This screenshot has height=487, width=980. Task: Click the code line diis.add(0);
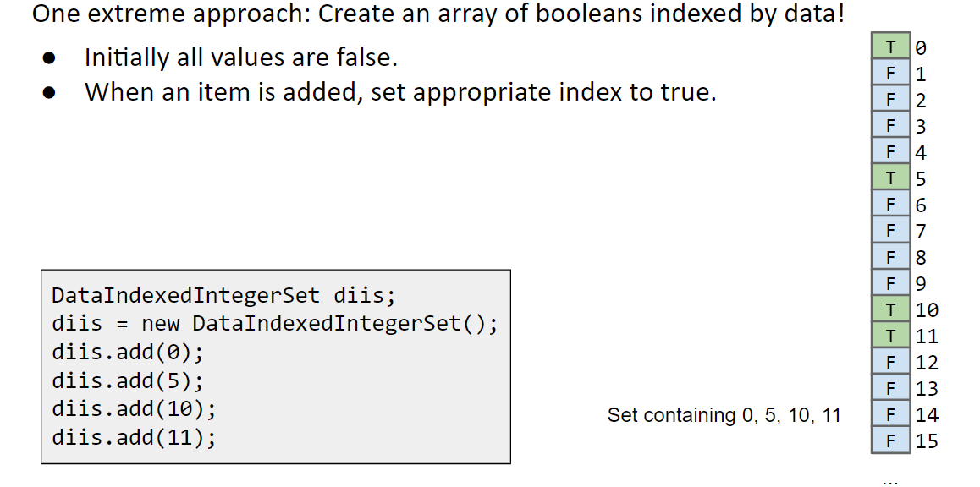[x=128, y=353]
